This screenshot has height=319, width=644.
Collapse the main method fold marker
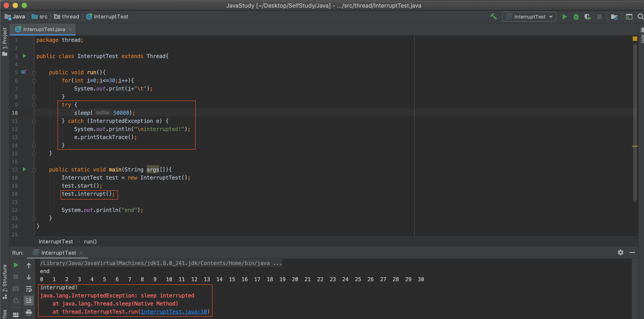tap(34, 170)
